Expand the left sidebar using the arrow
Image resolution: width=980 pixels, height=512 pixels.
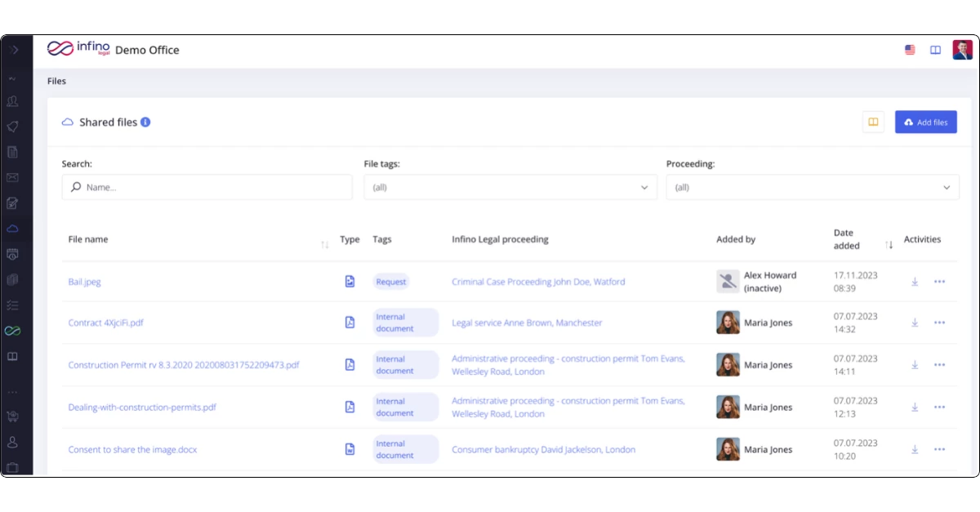click(x=14, y=50)
